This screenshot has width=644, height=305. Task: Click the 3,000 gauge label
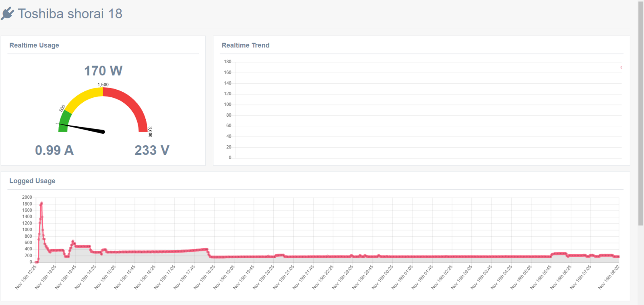point(150,132)
